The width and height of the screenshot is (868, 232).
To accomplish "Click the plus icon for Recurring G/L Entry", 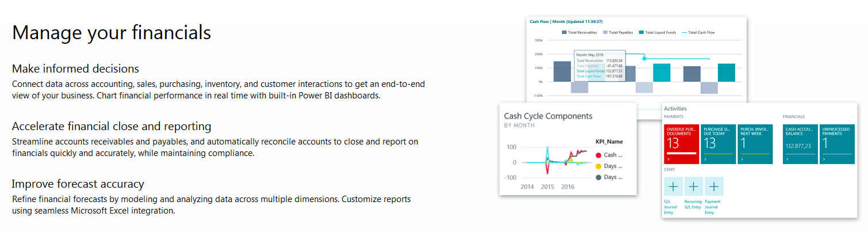I will click(693, 187).
